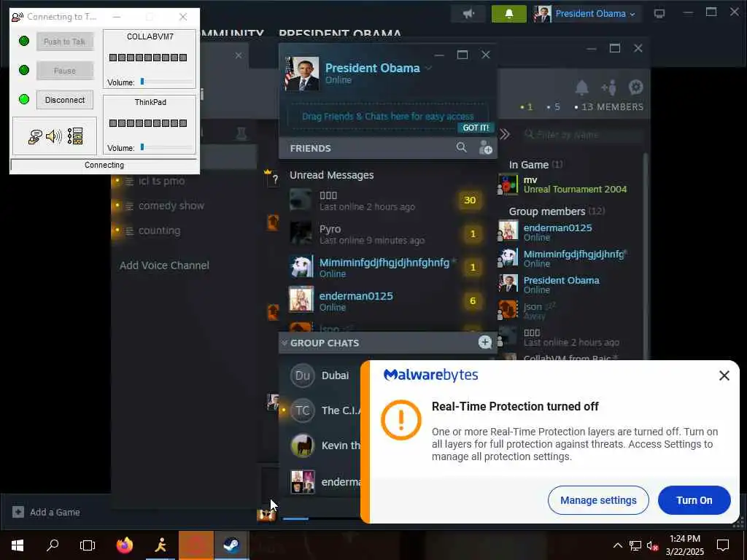
Task: Click the AIM running man taskbar icon
Action: (x=160, y=545)
